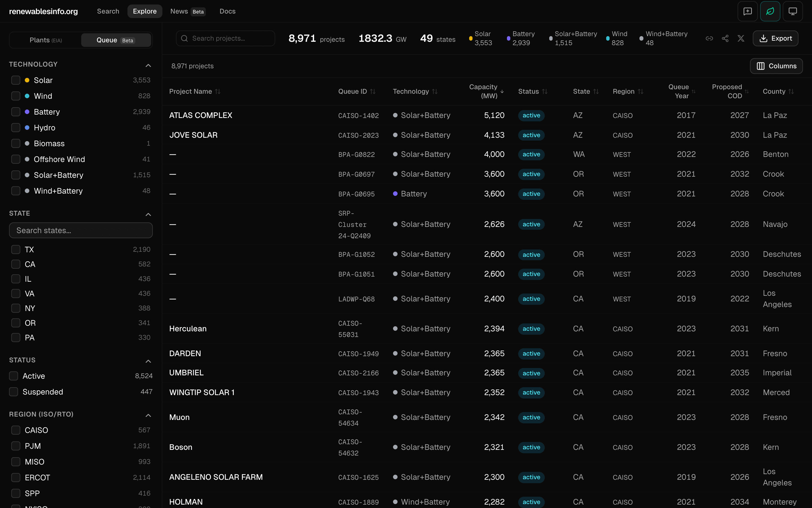The height and width of the screenshot is (508, 812).
Task: Open the ATLAS COMPLEX project
Action: coord(201,115)
